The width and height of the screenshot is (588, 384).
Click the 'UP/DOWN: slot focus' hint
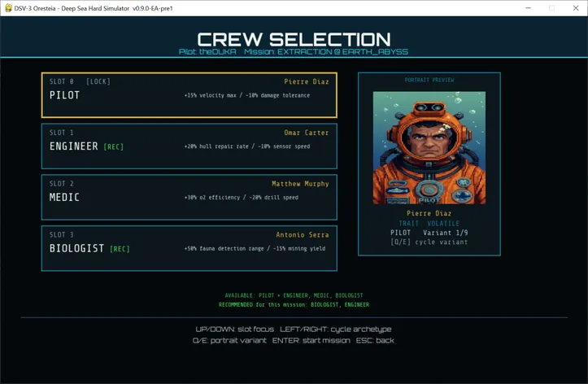(235, 329)
